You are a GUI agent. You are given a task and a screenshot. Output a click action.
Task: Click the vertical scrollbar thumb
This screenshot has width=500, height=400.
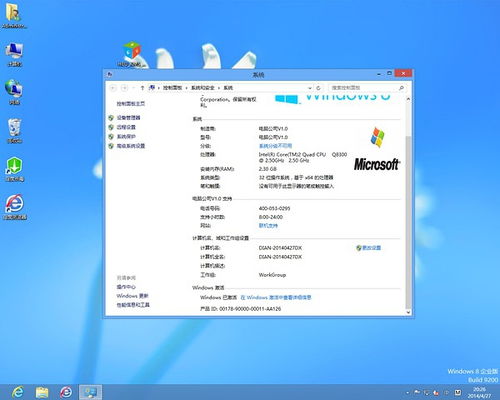[408, 222]
